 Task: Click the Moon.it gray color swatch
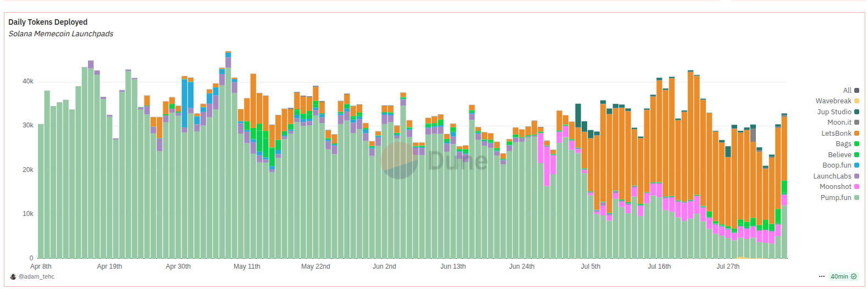856,123
